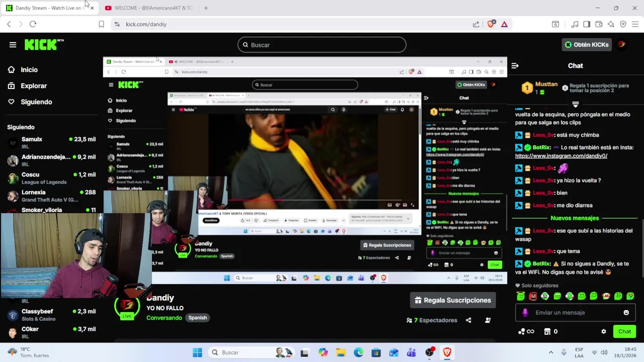Expand the gift leaderboard chevron under Musttan
Screen dimensions: 644x362
tap(575, 104)
